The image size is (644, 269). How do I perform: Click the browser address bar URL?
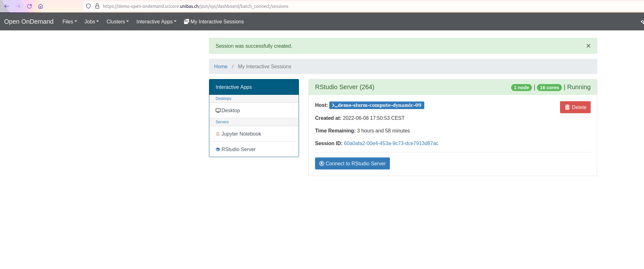pos(195,6)
